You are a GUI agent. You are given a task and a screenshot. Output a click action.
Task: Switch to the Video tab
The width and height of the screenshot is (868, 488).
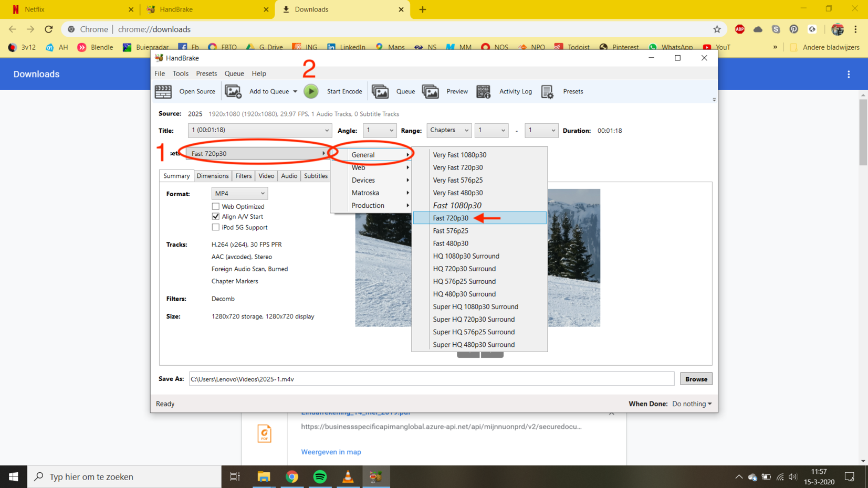pyautogui.click(x=266, y=176)
